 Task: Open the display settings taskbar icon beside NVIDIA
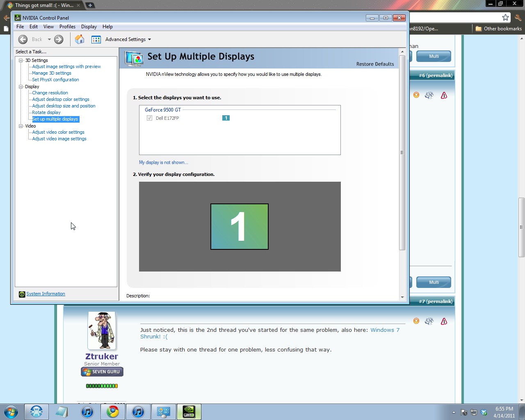click(x=164, y=412)
